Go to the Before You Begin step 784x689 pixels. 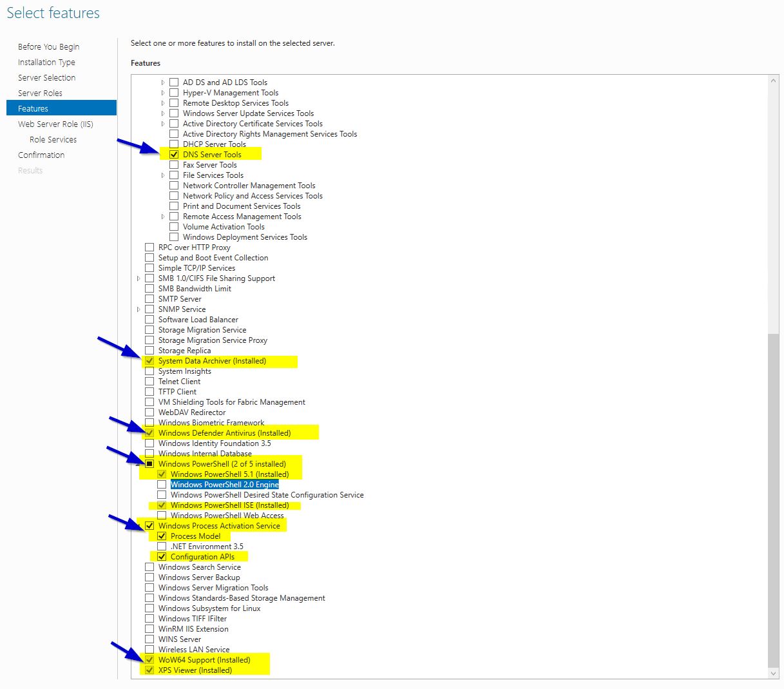pyautogui.click(x=49, y=46)
